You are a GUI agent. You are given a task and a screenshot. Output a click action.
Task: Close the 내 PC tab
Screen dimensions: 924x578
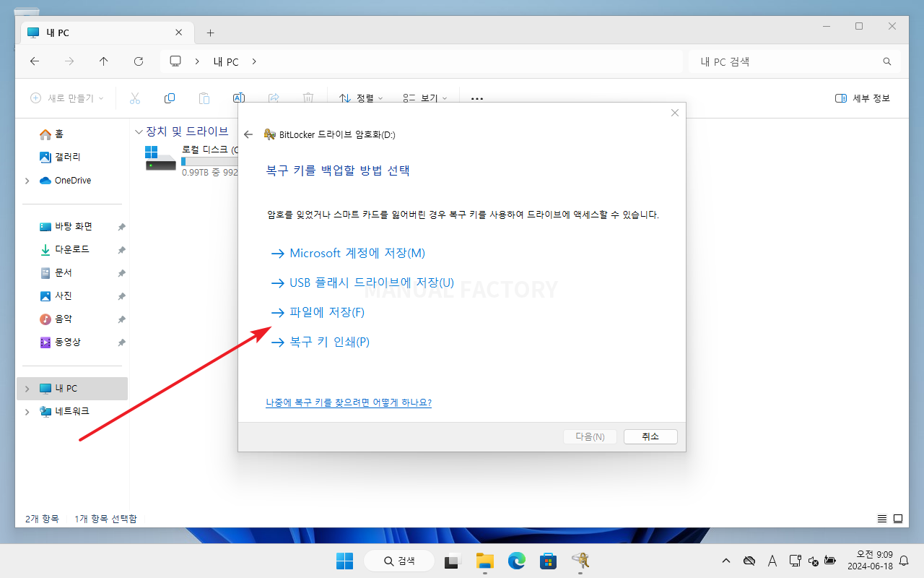coord(179,33)
